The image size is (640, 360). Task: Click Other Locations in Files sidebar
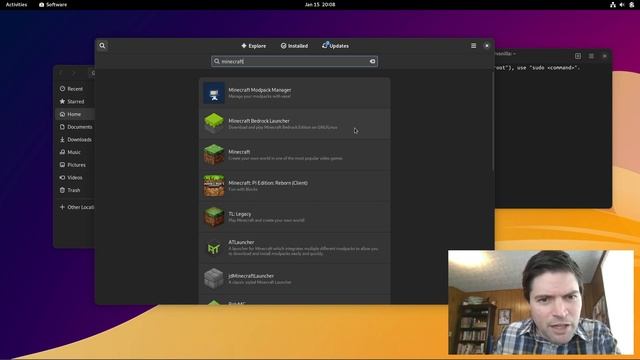point(76,207)
